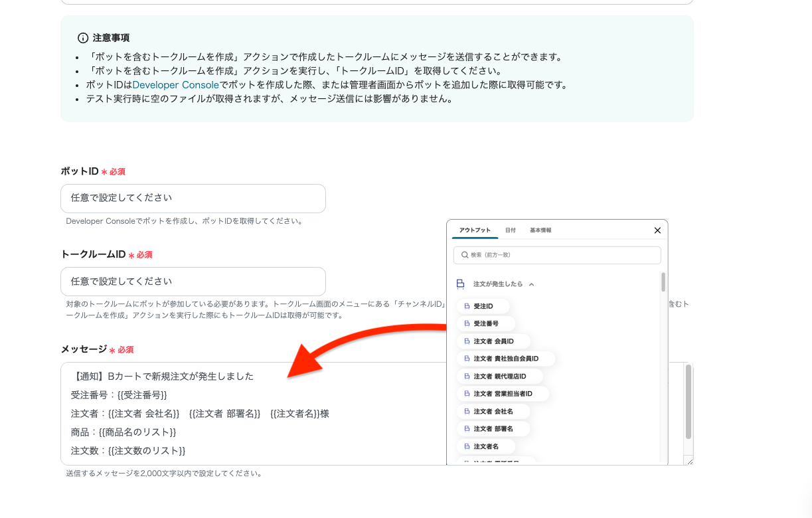Select the 注文者 貴社独自会員ID chip
Viewport: 812px width, 518px height.
click(505, 359)
